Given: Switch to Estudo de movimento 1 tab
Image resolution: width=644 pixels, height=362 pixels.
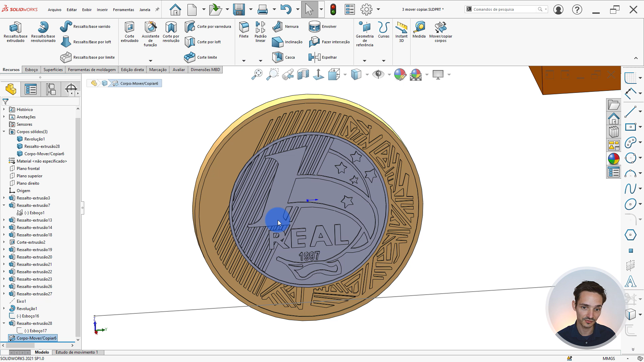Looking at the screenshot, I should [x=77, y=352].
